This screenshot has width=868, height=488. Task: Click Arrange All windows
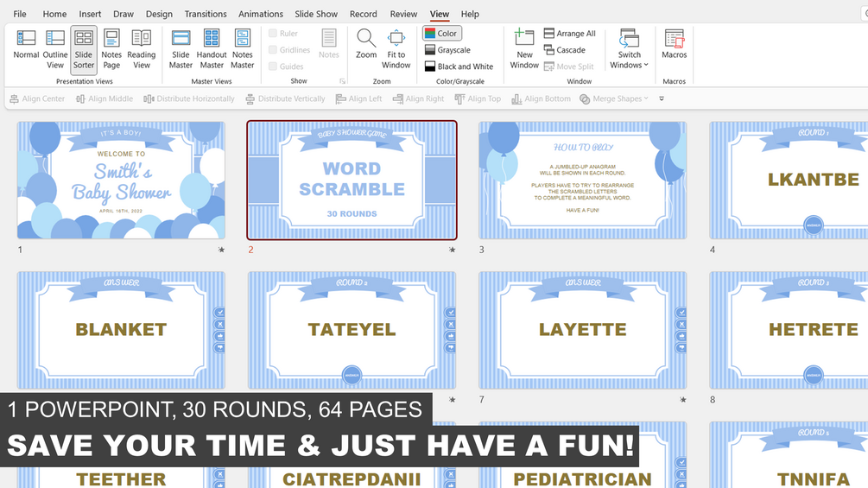point(570,33)
